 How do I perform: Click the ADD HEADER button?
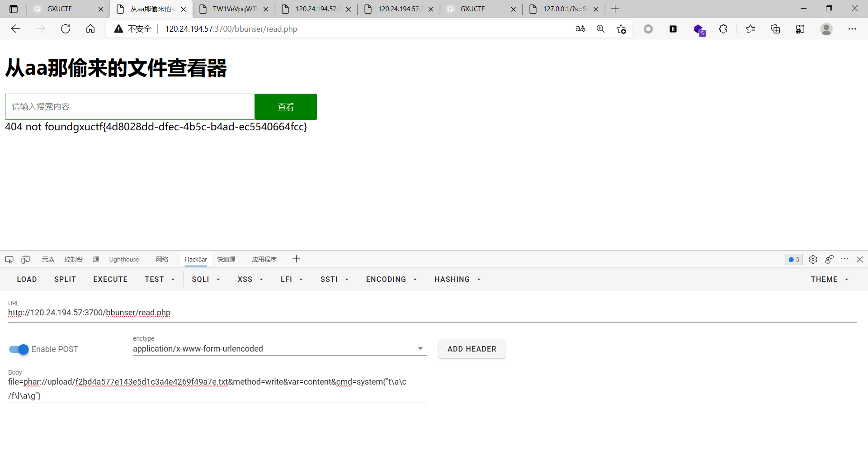tap(472, 349)
